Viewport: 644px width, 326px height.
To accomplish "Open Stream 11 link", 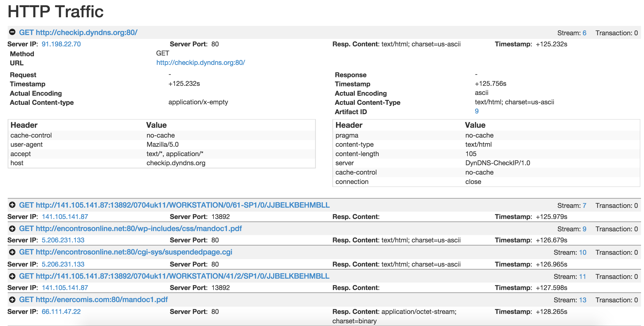I will [x=582, y=277].
